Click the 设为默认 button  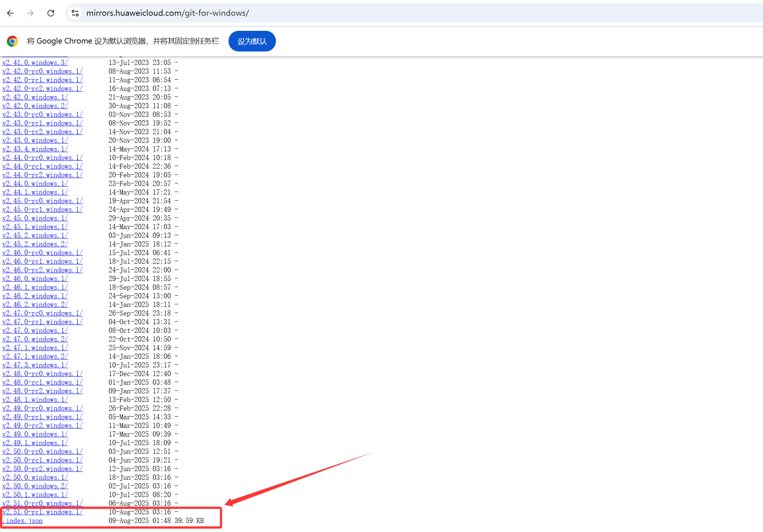252,41
